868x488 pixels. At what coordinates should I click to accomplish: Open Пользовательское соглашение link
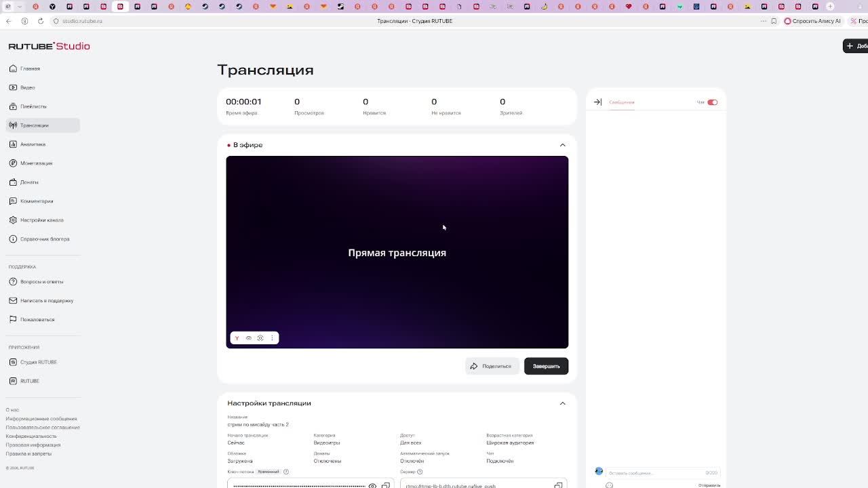click(43, 428)
